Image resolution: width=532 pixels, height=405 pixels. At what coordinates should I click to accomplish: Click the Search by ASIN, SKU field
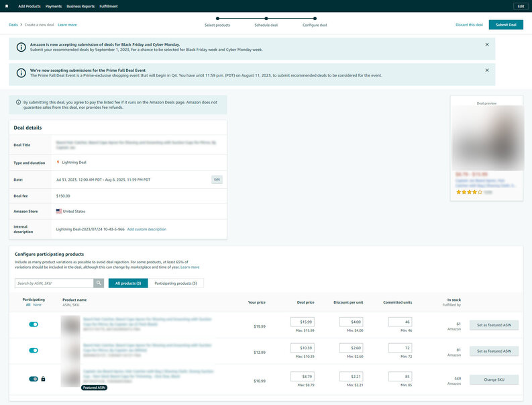pyautogui.click(x=54, y=283)
